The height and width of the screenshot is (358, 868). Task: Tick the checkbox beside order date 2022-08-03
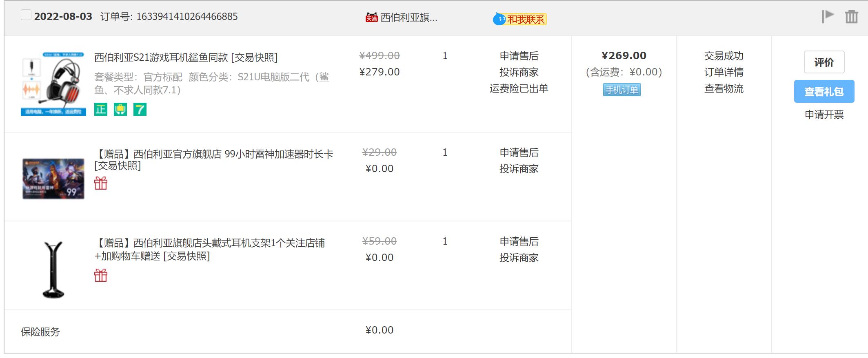26,15
